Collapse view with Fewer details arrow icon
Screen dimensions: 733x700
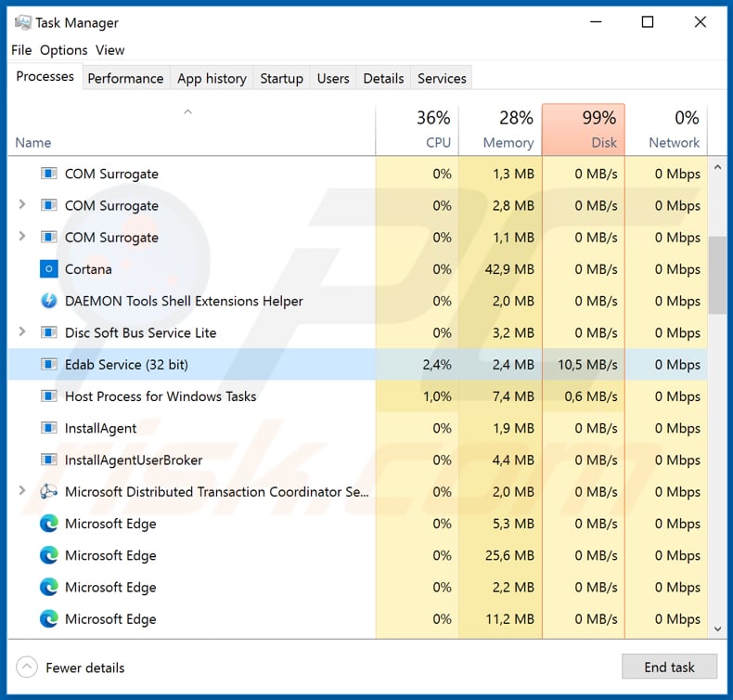pos(27,667)
